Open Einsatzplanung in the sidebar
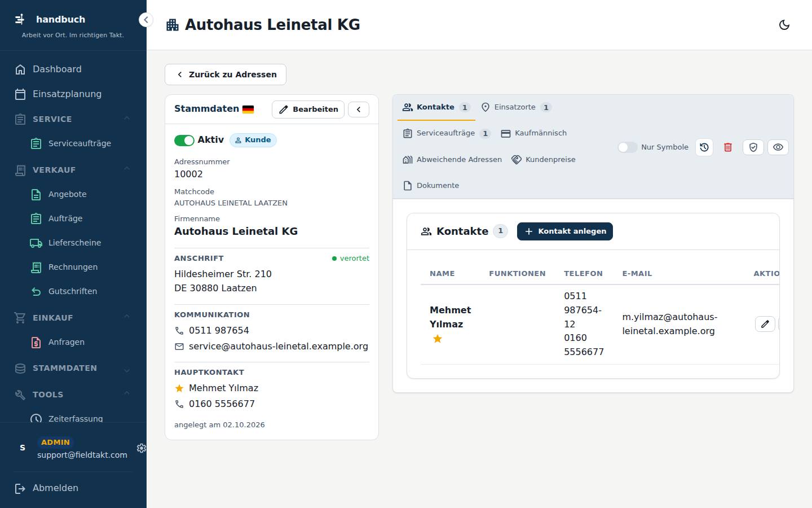This screenshot has width=812, height=508. 73,94
